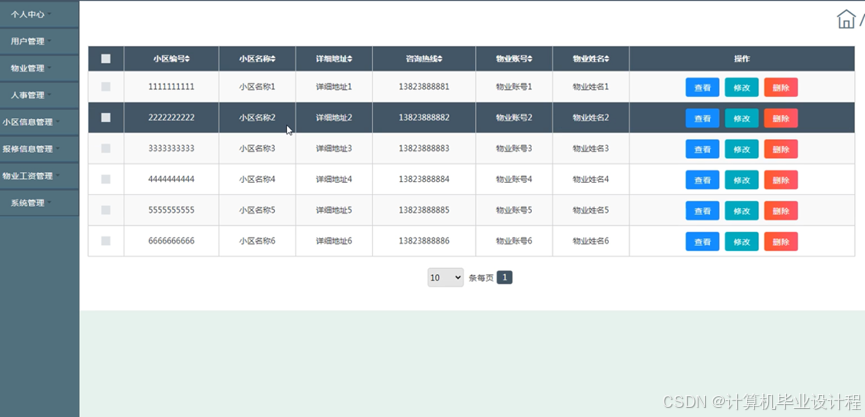Viewport: 865px width, 417px height.
Task: Check the checkbox for row 3333333333
Action: (106, 148)
